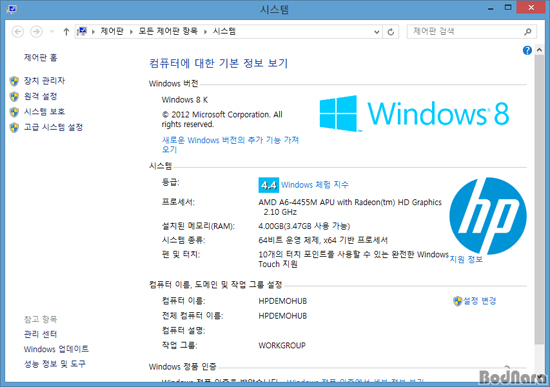Click the shield icon beside 설정 변경

pos(457,301)
